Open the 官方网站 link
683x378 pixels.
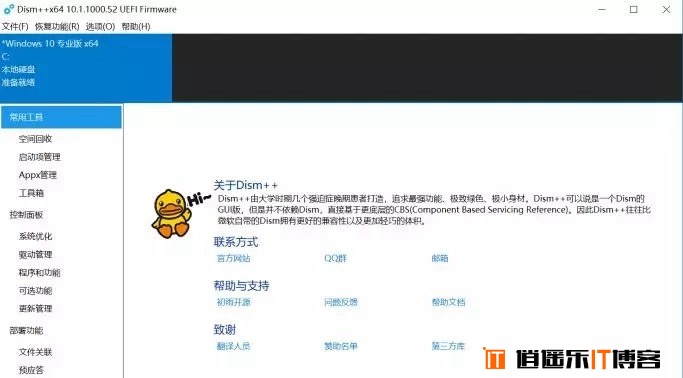pos(233,258)
